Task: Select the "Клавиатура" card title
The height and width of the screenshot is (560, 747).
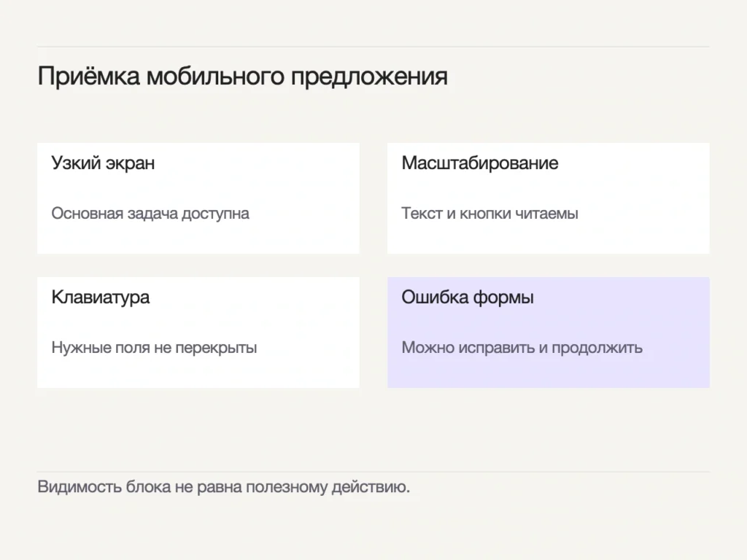Action: coord(101,297)
